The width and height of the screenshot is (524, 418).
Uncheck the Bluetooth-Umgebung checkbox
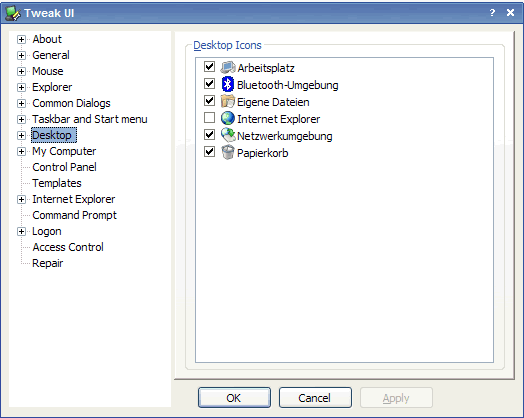pyautogui.click(x=210, y=84)
